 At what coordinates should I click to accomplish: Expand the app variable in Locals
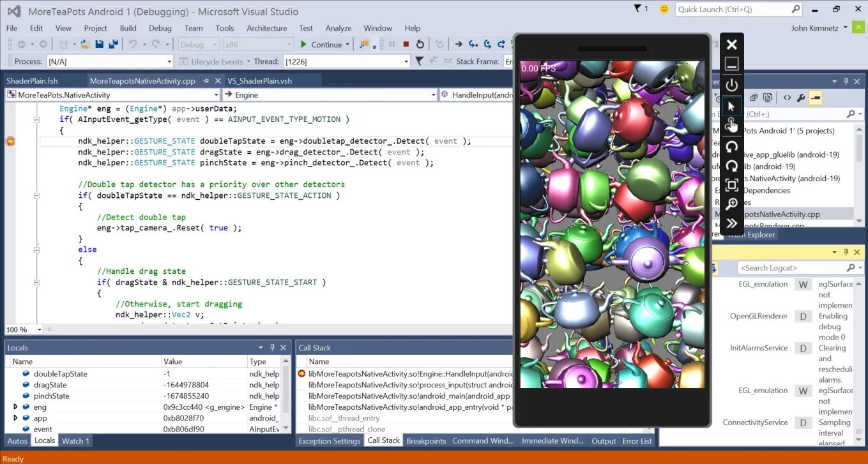(x=15, y=418)
